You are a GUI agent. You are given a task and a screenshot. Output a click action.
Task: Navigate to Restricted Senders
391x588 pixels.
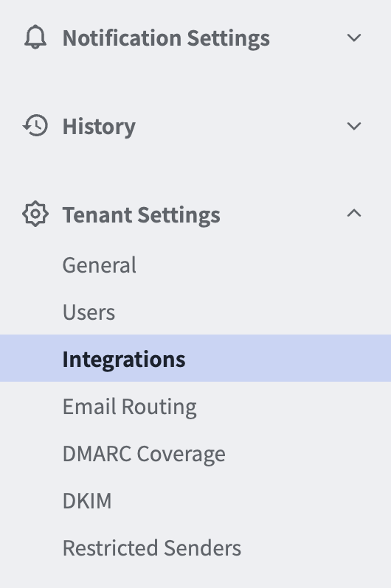click(x=152, y=548)
